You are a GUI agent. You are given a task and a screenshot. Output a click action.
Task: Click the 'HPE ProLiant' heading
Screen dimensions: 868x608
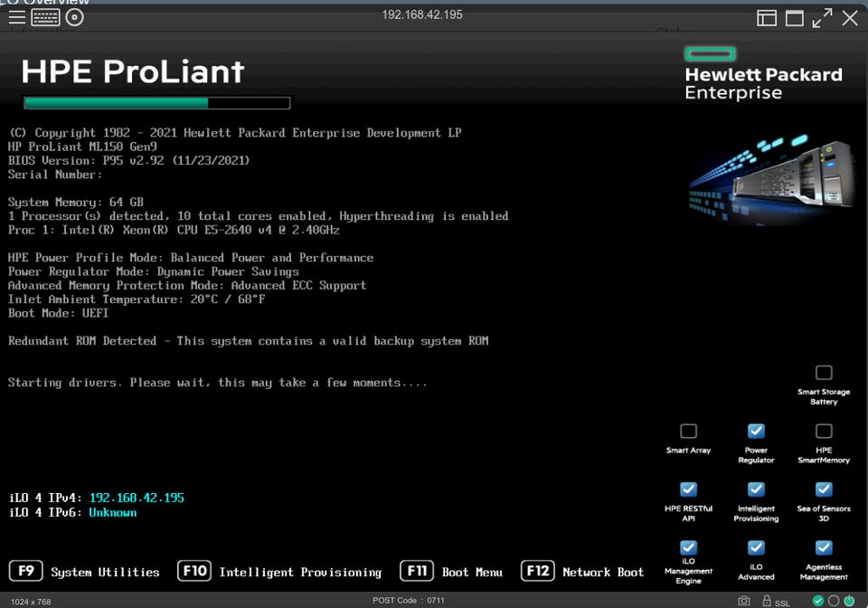coord(133,71)
